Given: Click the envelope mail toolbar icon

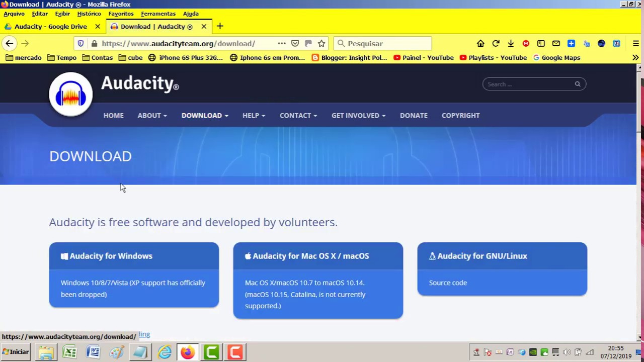Looking at the screenshot, I should click(x=556, y=44).
